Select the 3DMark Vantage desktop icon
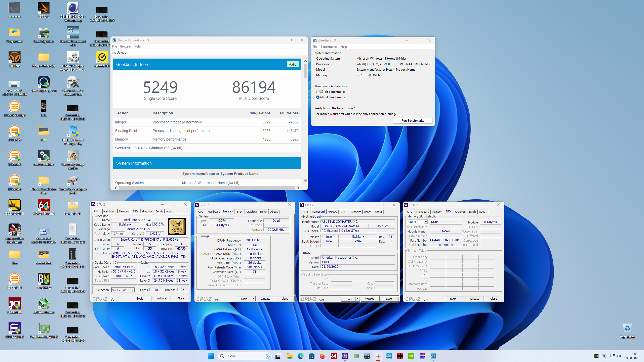The width and height of the screenshot is (644, 362). click(14, 109)
